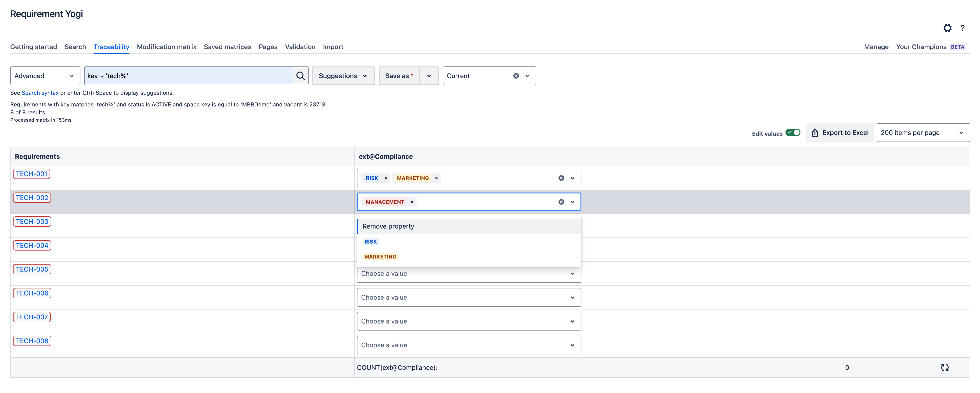This screenshot has width=980, height=393.
Task: Clear the Current saved search field
Action: tap(516, 75)
